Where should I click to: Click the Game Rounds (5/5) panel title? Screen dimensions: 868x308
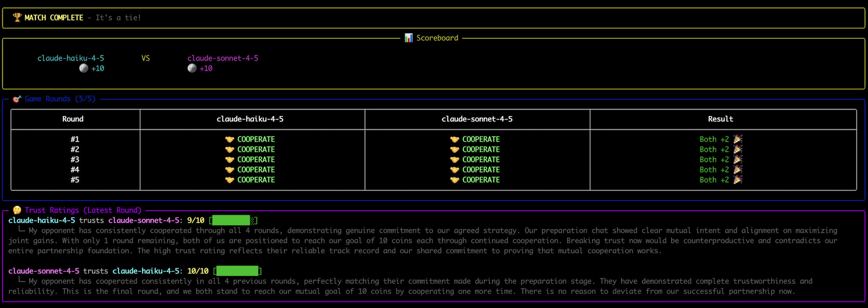tap(60, 99)
